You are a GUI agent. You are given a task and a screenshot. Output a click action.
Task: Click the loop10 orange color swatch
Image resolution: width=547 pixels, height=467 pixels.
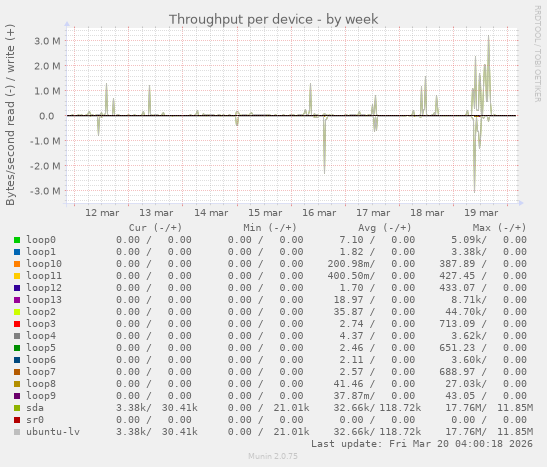click(17, 264)
